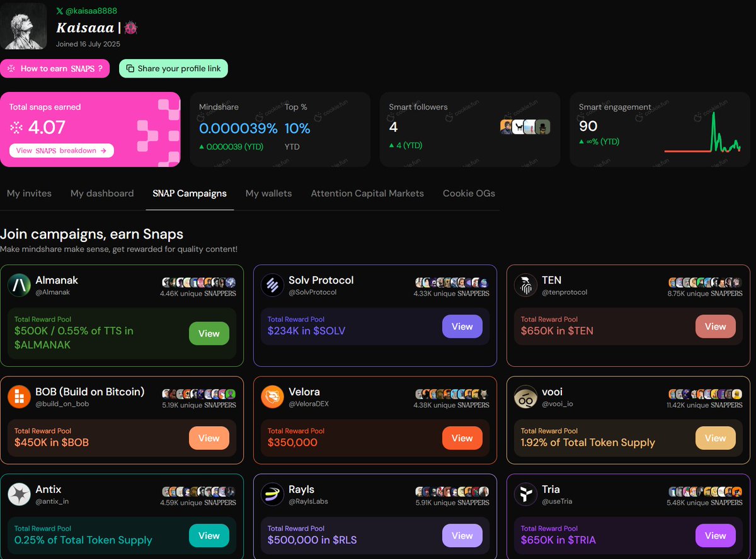View the Almanak campaign
Image resolution: width=756 pixels, height=559 pixels.
tap(209, 333)
